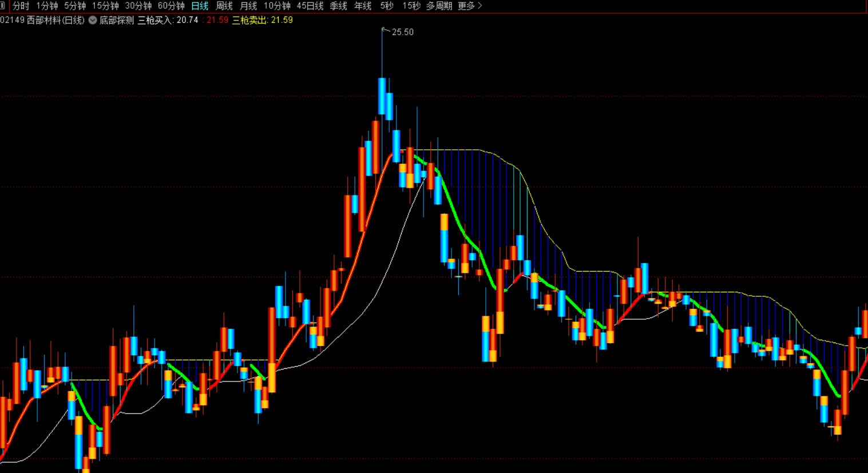Select the 15分钟 timeframe

[x=105, y=6]
